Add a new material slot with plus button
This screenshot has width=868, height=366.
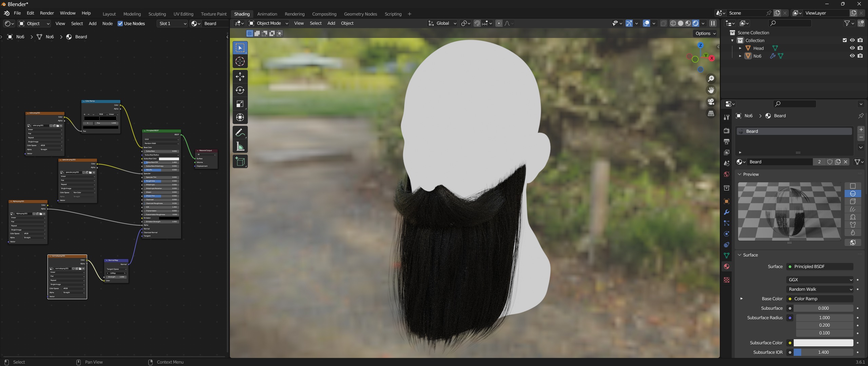click(861, 130)
